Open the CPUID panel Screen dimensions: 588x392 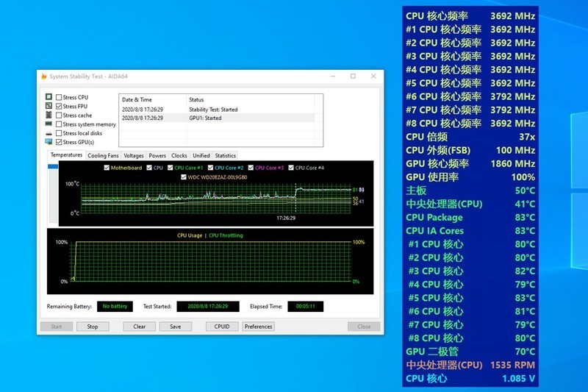(222, 327)
